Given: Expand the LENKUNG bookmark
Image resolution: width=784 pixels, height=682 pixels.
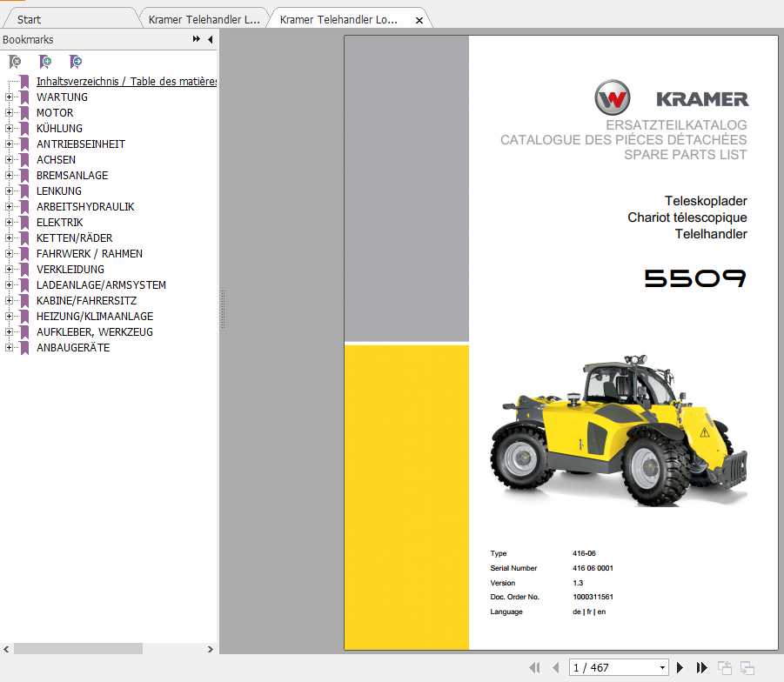Looking at the screenshot, I should (x=9, y=191).
